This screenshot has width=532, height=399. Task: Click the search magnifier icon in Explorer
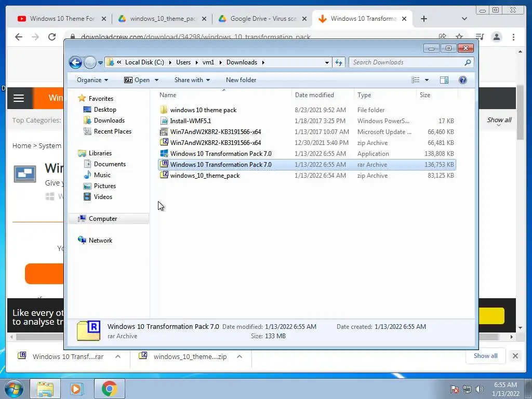coord(468,62)
